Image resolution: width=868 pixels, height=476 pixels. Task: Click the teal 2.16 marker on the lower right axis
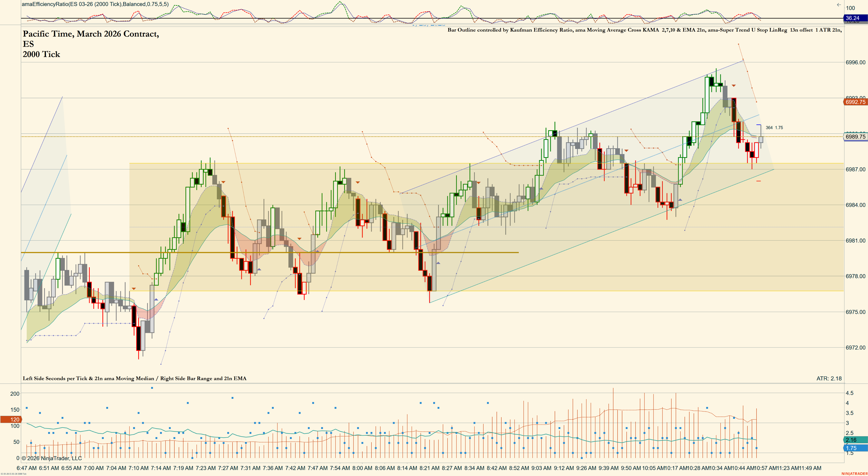tap(855, 440)
